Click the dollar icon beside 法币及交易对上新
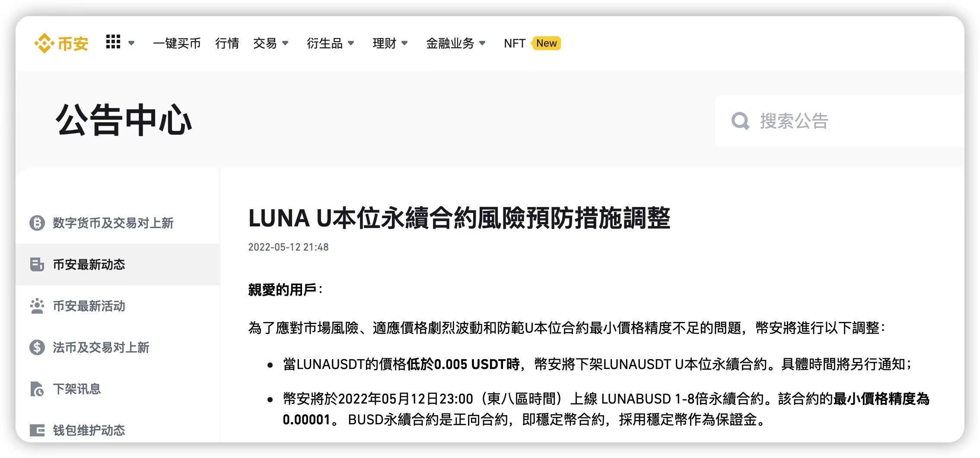 coord(37,347)
